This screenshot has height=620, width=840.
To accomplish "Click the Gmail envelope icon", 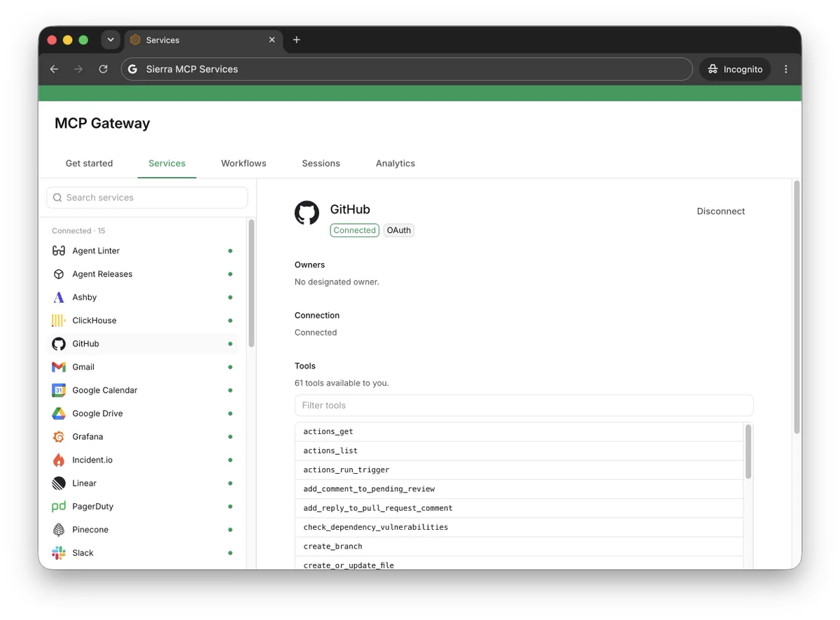I will [59, 367].
